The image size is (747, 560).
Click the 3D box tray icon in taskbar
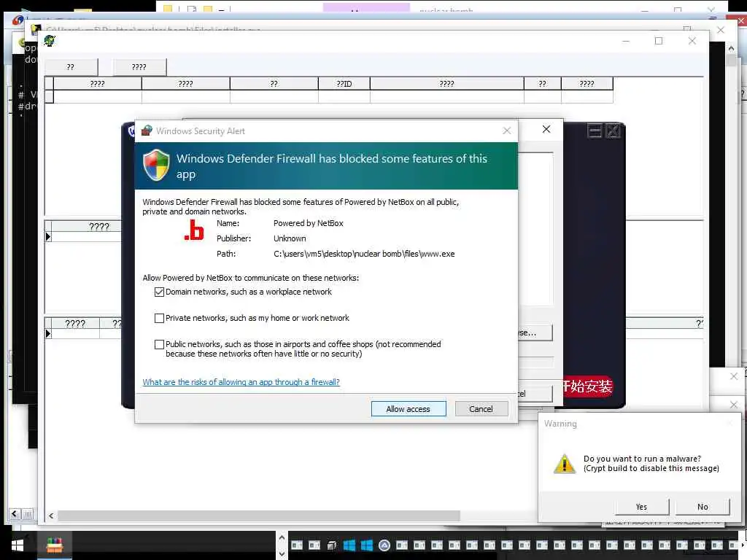point(332,545)
